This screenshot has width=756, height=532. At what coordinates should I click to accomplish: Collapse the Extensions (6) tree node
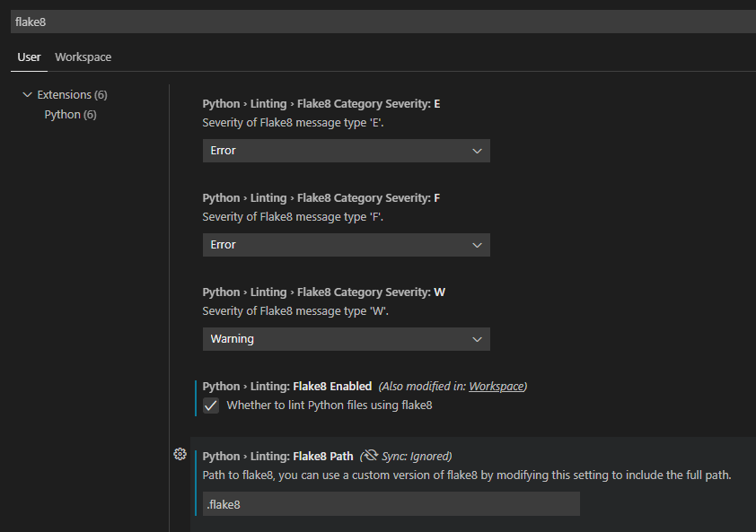coord(27,93)
